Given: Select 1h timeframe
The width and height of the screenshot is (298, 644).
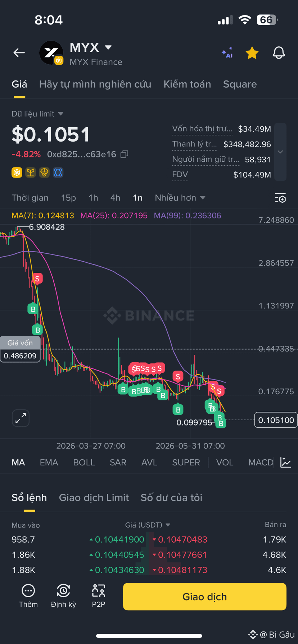Looking at the screenshot, I should (93, 198).
